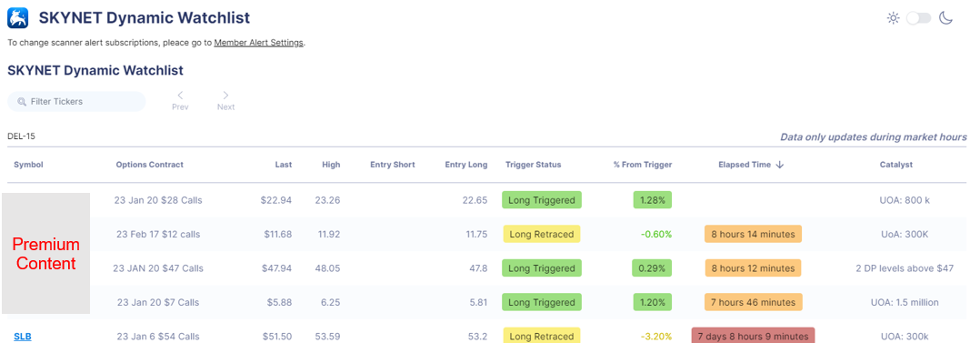Click the Long Retraced badge with -0.60%
This screenshot has height=343, width=980.
pos(541,234)
